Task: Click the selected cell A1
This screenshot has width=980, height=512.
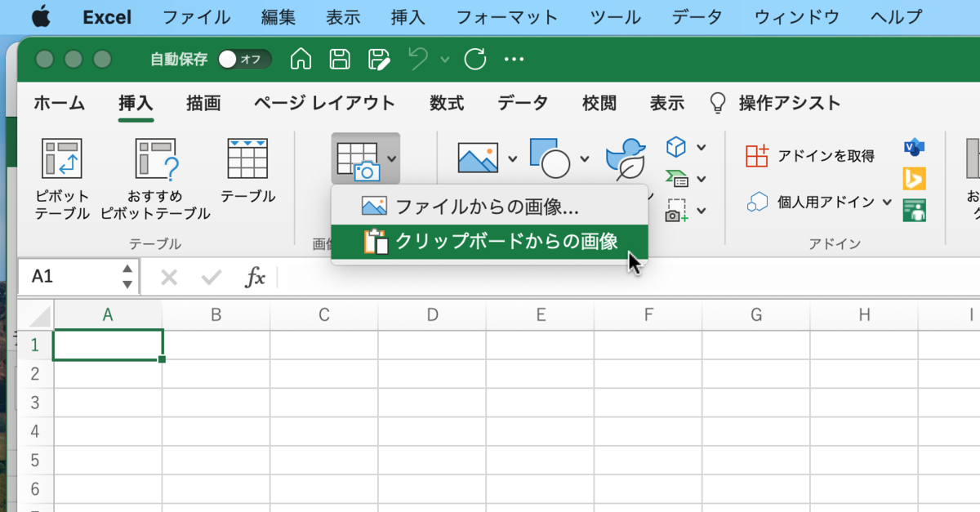Action: tap(108, 345)
